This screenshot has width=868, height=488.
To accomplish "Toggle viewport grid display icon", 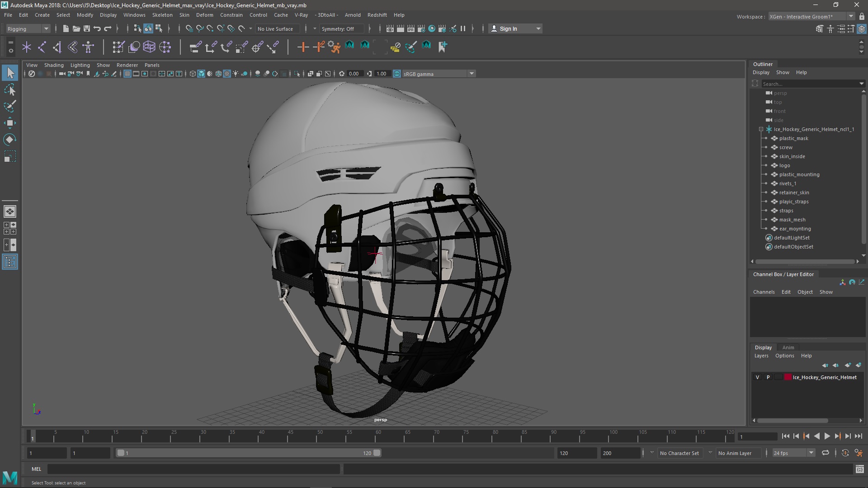I will (x=127, y=74).
